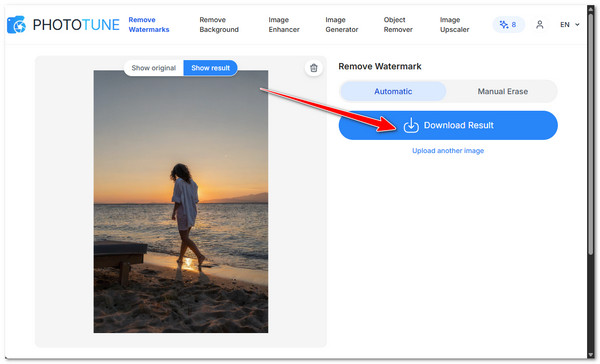Toggle to Show original view
600x364 pixels.
(153, 68)
